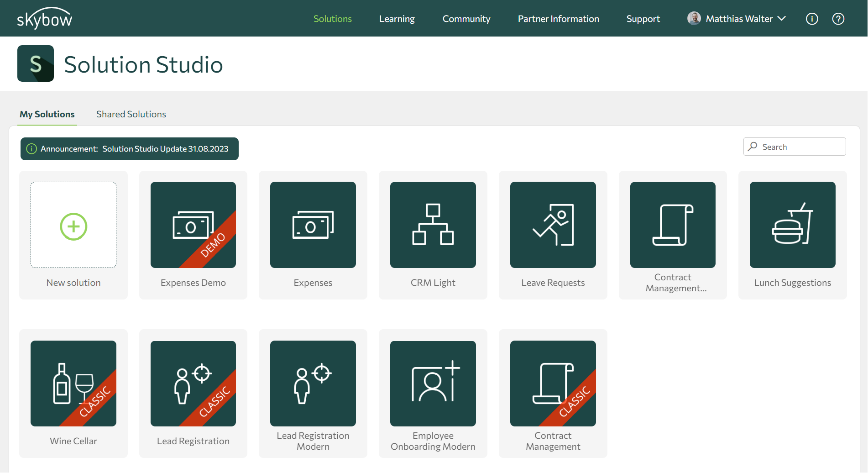Open the Employee Onboarding Modern solution
868x473 pixels.
click(433, 383)
